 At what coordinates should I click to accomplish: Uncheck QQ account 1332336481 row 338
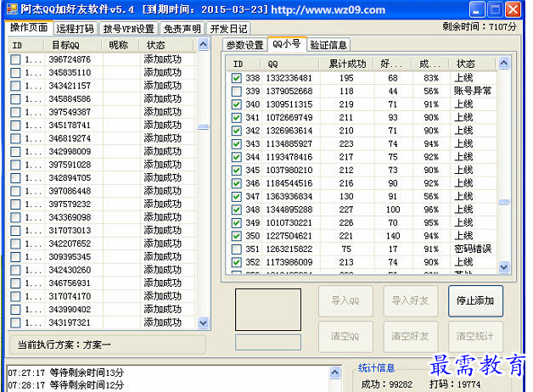236,78
